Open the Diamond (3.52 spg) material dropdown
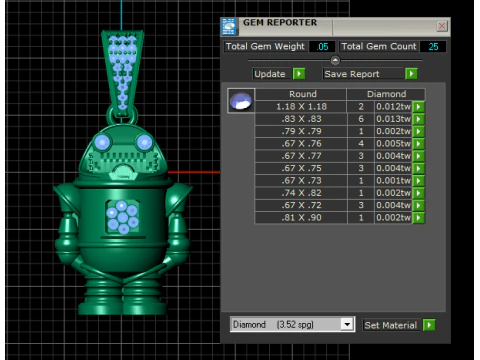The width and height of the screenshot is (480, 360). (347, 324)
